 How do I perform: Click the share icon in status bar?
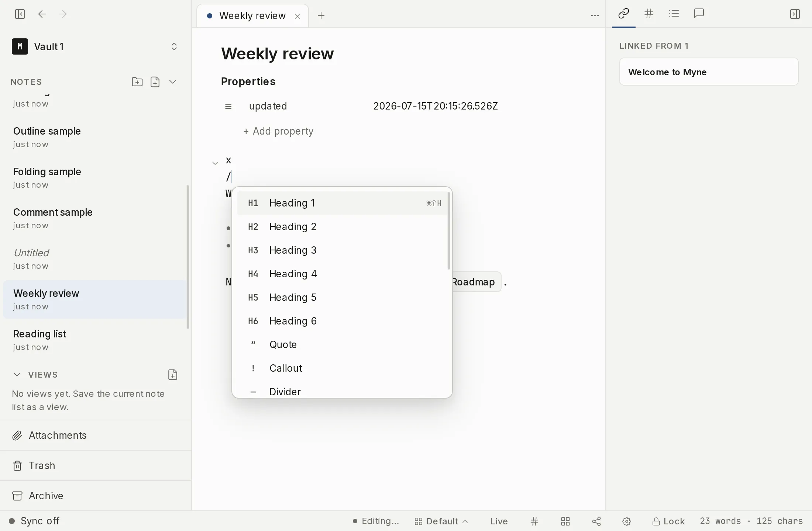coord(596,521)
